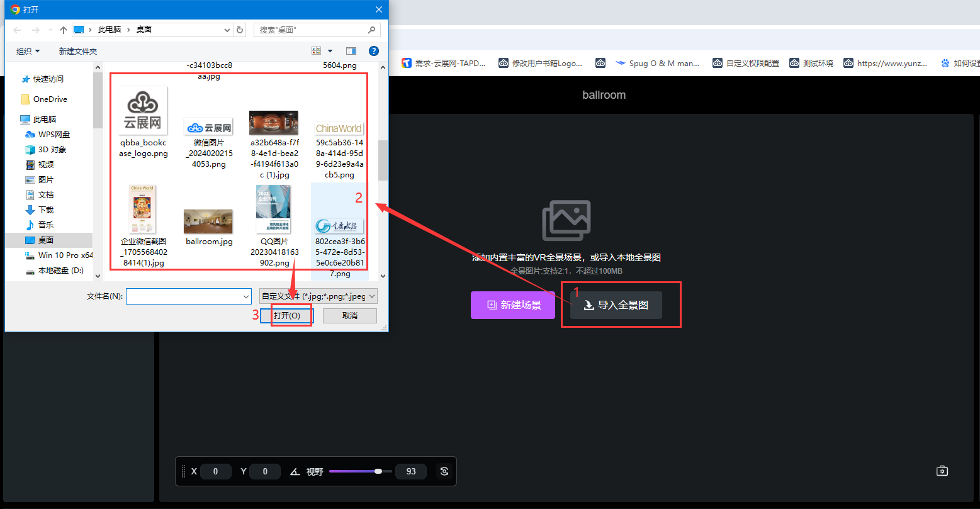Viewport: 980px width, 509px height.
Task: Expand the file name combo box arrow
Action: pyautogui.click(x=246, y=296)
